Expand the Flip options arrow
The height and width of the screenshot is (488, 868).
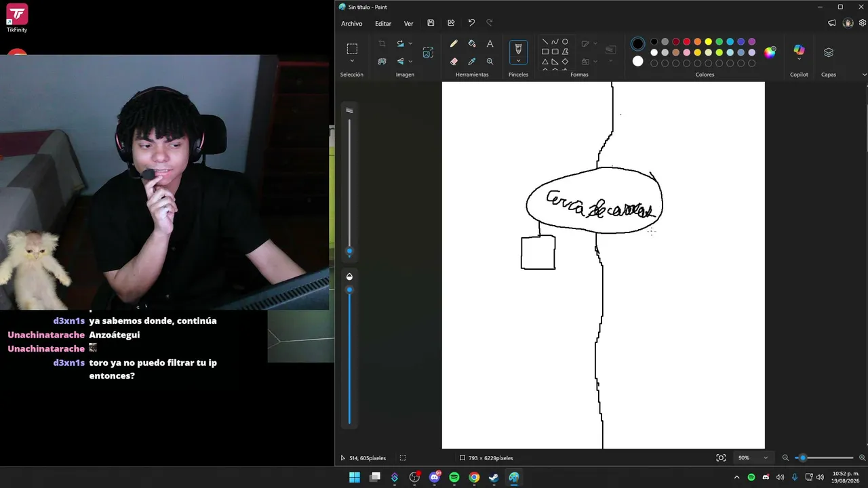[x=410, y=61]
